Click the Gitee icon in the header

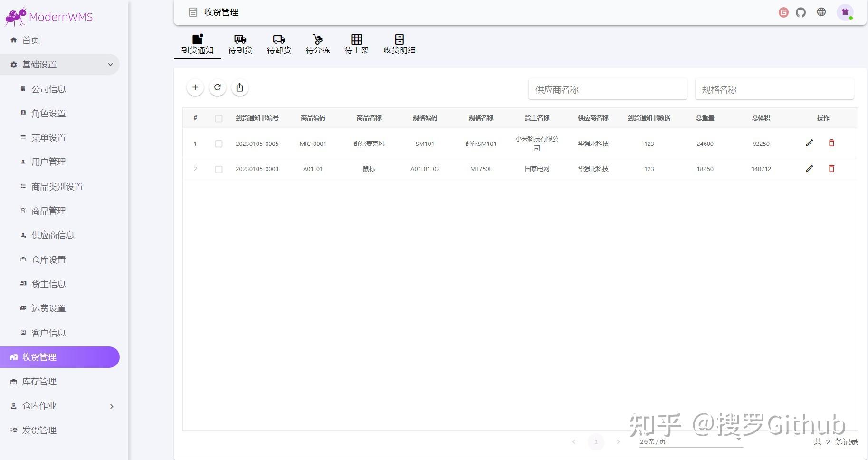coord(783,12)
